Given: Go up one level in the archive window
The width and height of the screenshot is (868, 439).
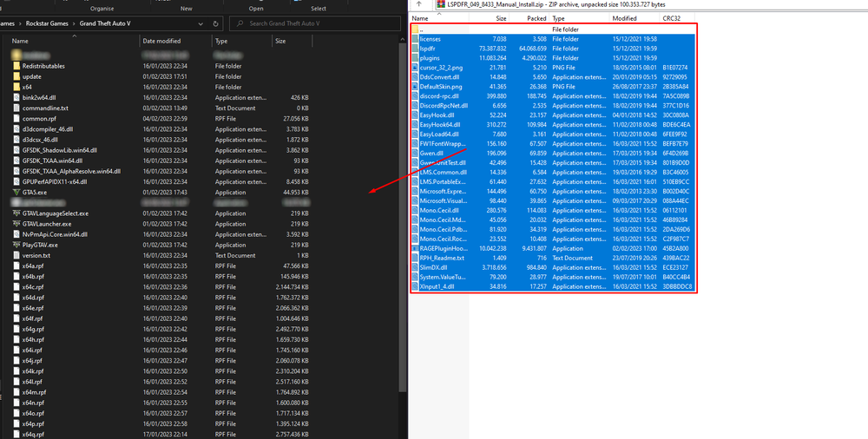Looking at the screenshot, I should point(419,4).
